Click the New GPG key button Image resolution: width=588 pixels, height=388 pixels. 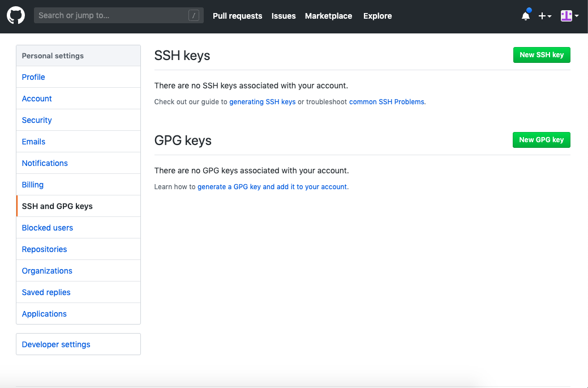point(541,140)
